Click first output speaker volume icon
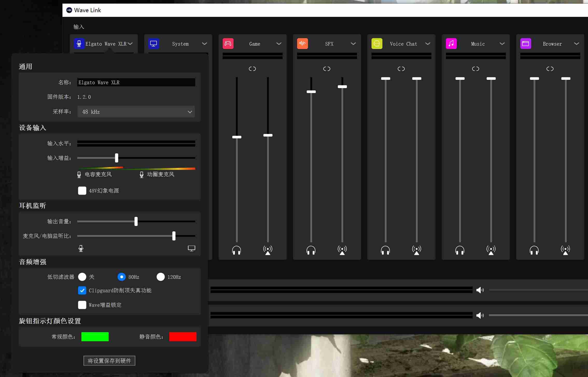 point(480,290)
